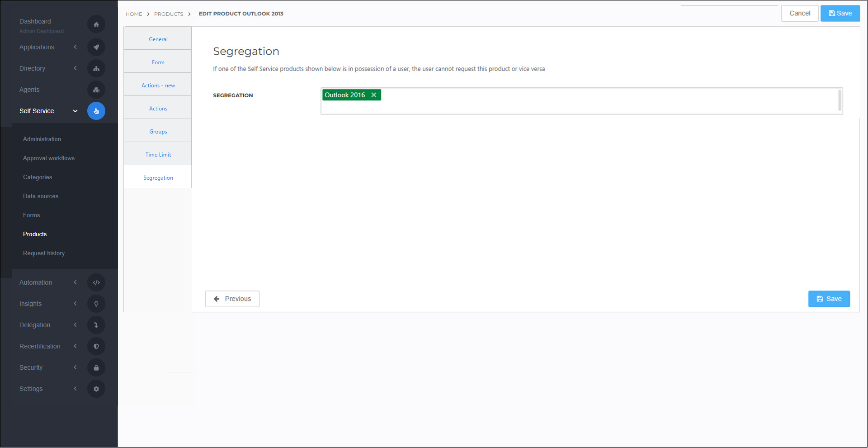
Task: Expand the Delegation menu chevron
Action: (75, 325)
